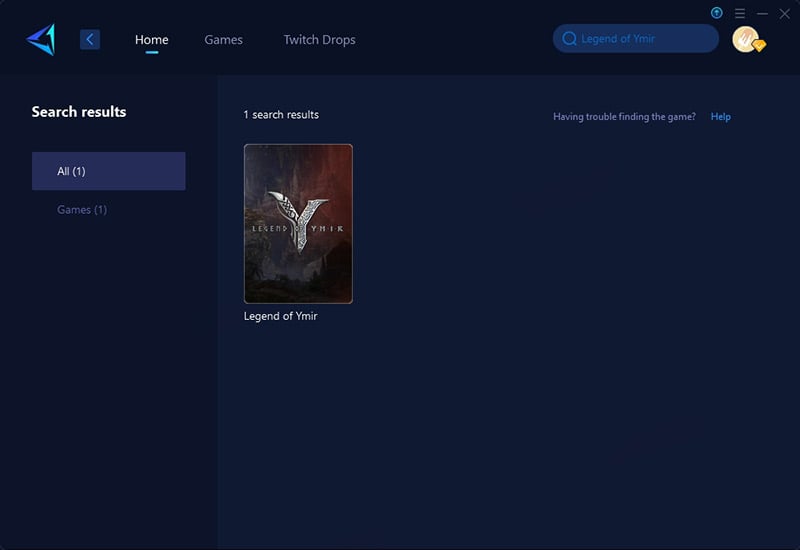800x550 pixels.
Task: Close the application window
Action: 785,14
